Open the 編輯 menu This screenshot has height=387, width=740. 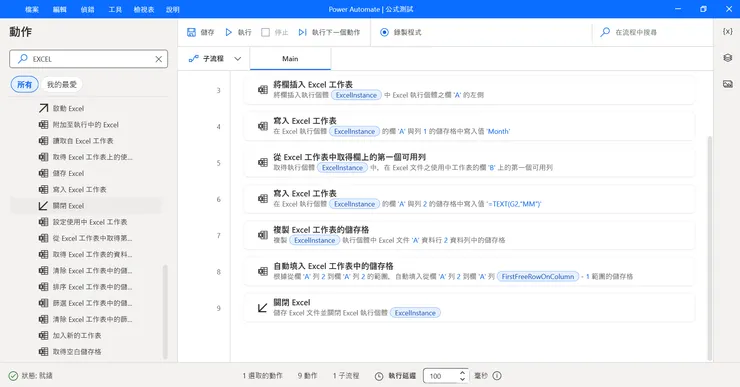pos(59,9)
